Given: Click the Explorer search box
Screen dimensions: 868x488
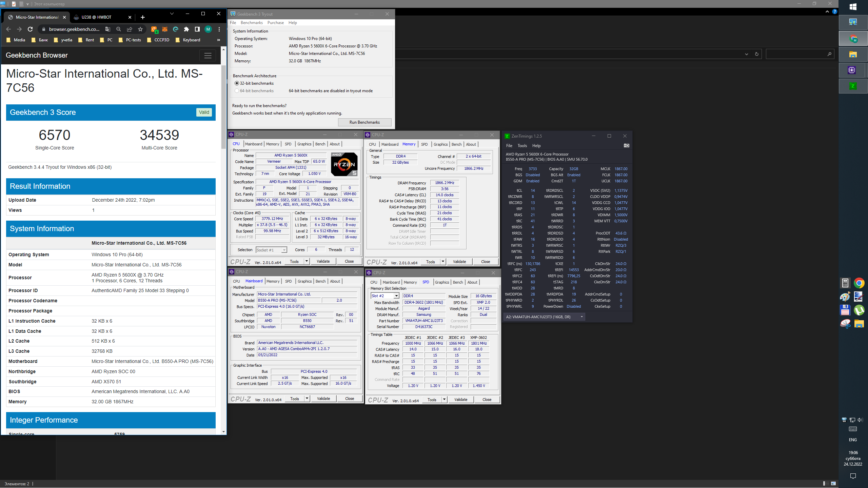Looking at the screenshot, I should 800,54.
